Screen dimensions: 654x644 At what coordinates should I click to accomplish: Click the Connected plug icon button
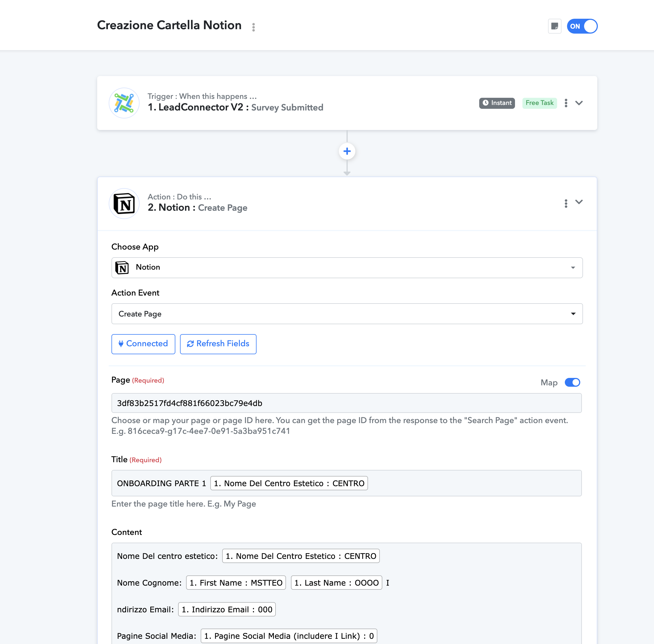point(143,344)
